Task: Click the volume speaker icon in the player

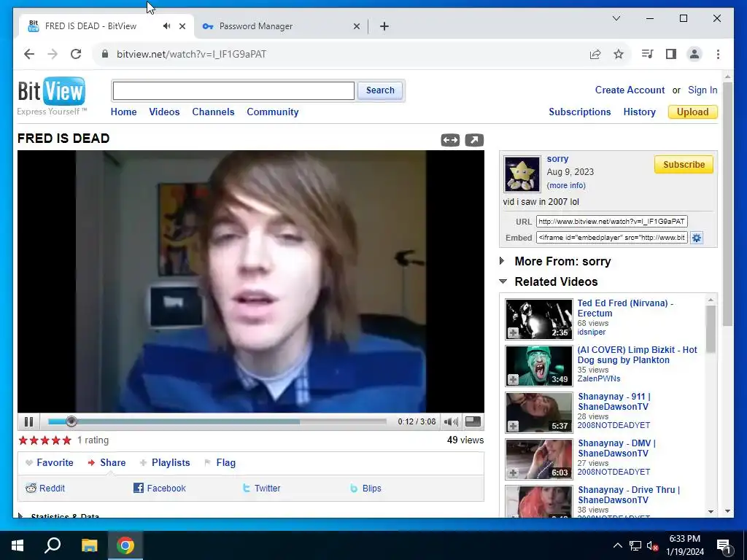Action: (x=451, y=421)
